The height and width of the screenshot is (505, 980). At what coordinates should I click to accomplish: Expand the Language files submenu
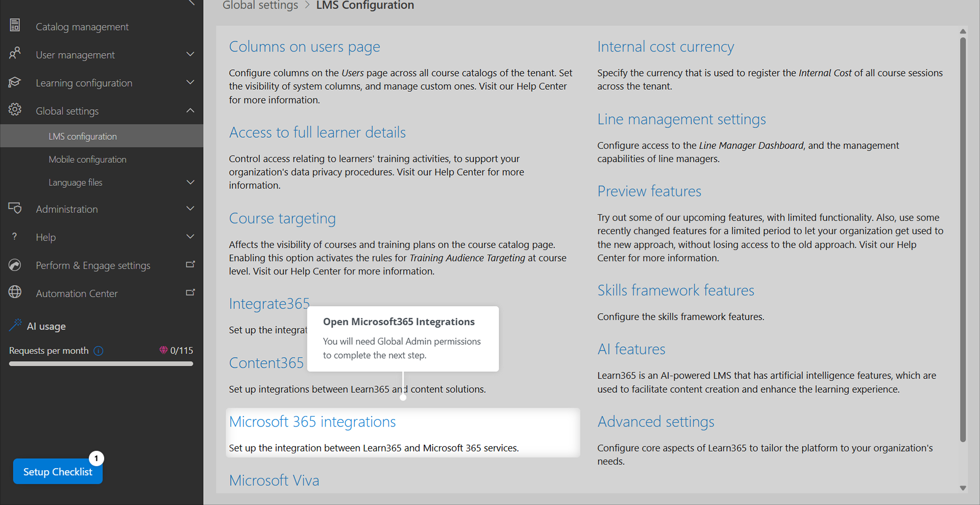190,182
